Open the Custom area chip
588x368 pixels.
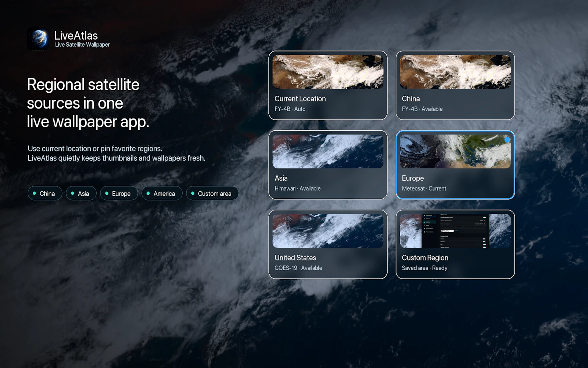pos(212,193)
